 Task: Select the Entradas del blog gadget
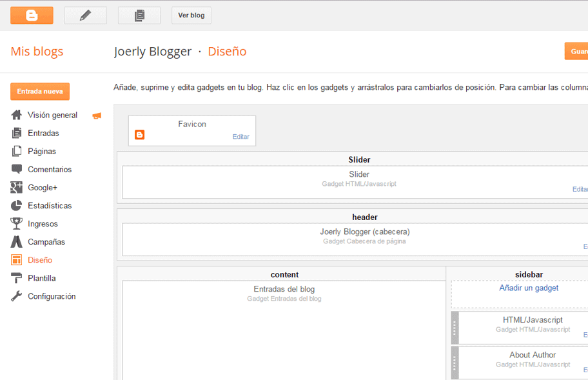[284, 330]
